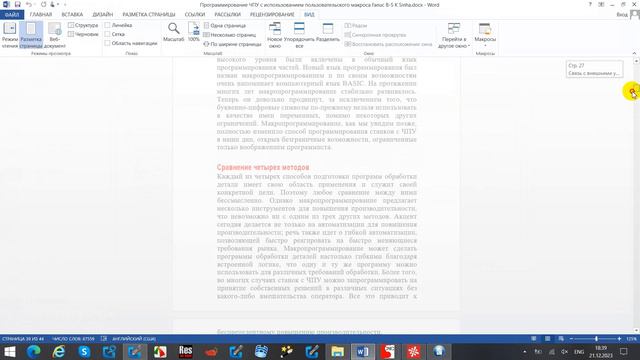Open ribbon display options icon
The width and height of the screenshot is (640, 360).
click(601, 4)
